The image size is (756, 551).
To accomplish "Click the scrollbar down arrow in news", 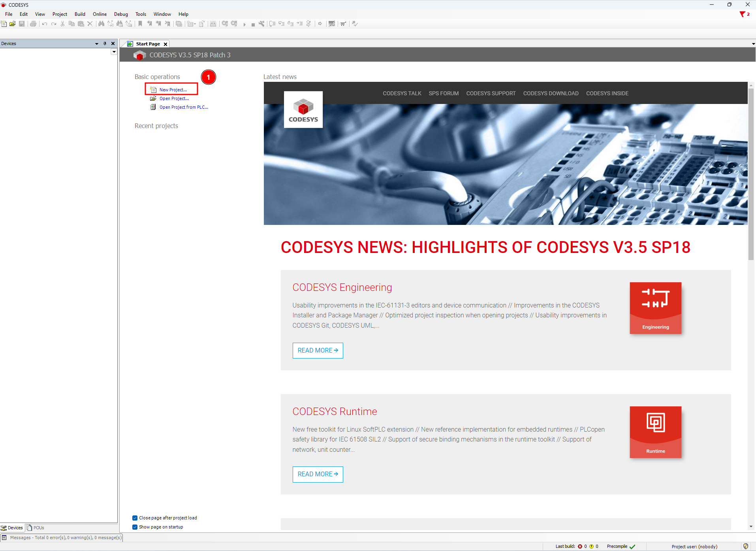I will [751, 526].
